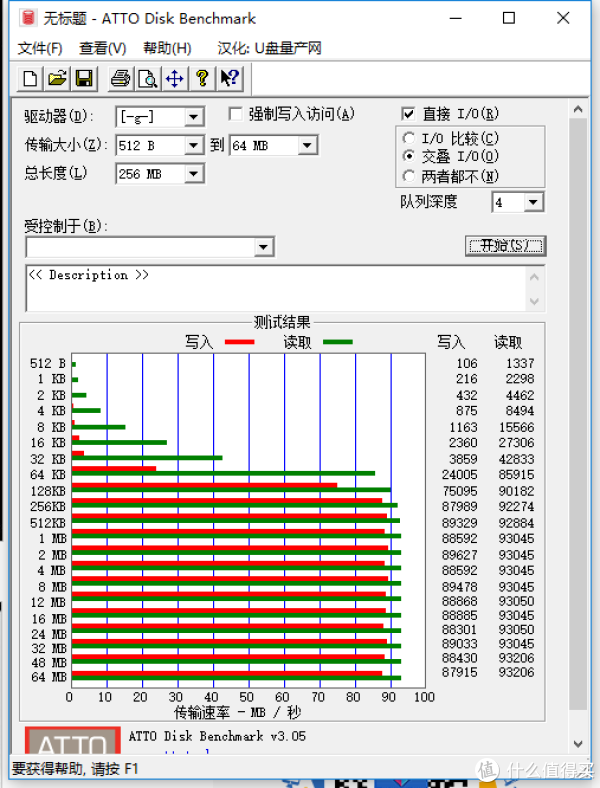This screenshot has height=788, width=600.
Task: Click the read value 90182
Action: tap(516, 491)
